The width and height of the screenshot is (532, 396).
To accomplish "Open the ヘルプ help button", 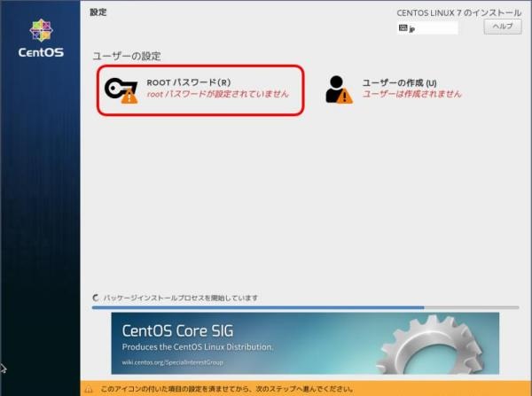I will point(503,27).
